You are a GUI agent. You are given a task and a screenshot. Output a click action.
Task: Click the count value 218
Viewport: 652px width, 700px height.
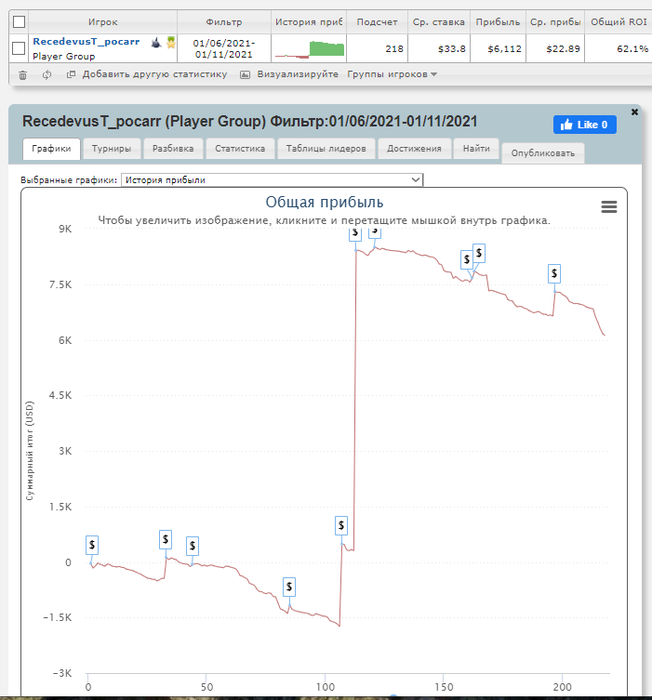394,49
